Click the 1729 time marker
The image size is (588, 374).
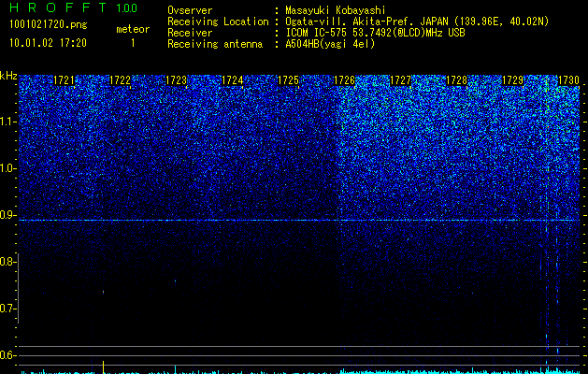point(513,80)
